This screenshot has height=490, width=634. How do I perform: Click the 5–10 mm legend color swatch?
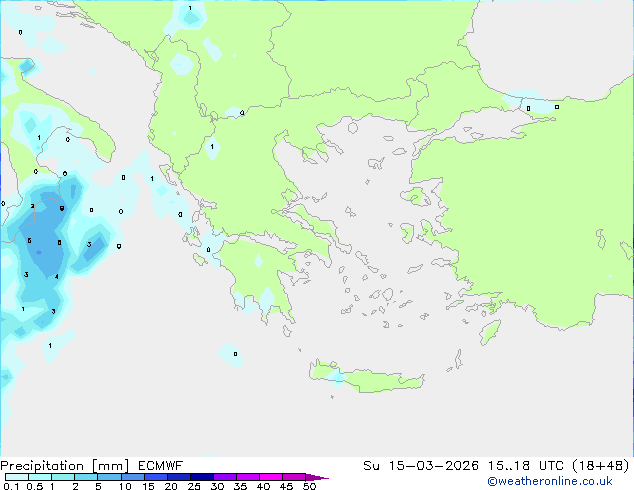tap(109, 477)
